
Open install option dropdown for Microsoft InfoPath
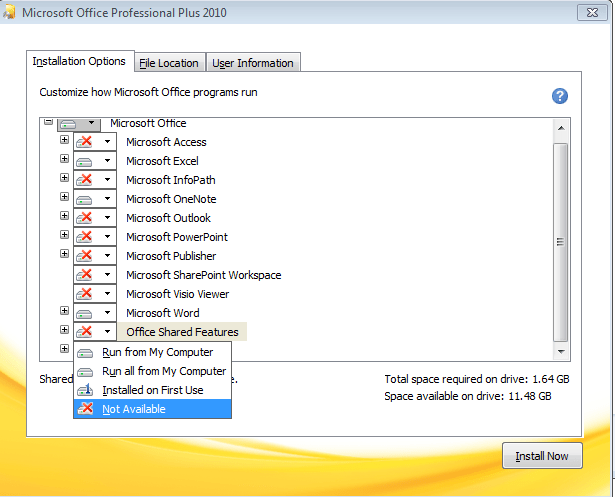click(107, 180)
